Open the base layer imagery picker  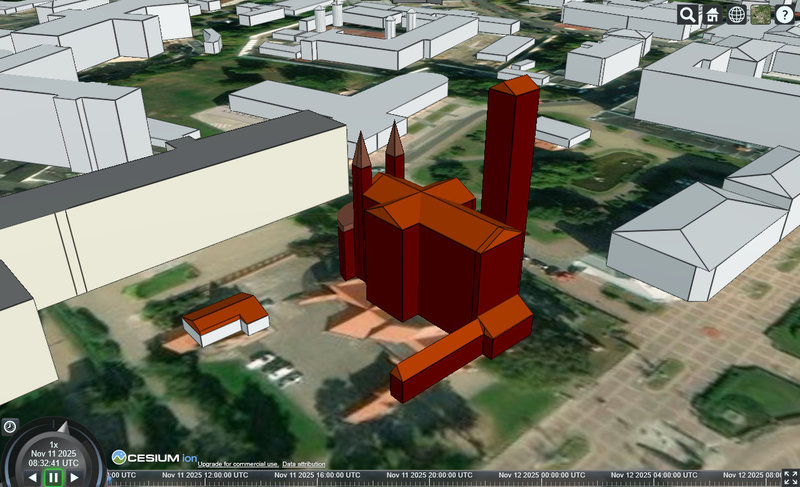(761, 14)
